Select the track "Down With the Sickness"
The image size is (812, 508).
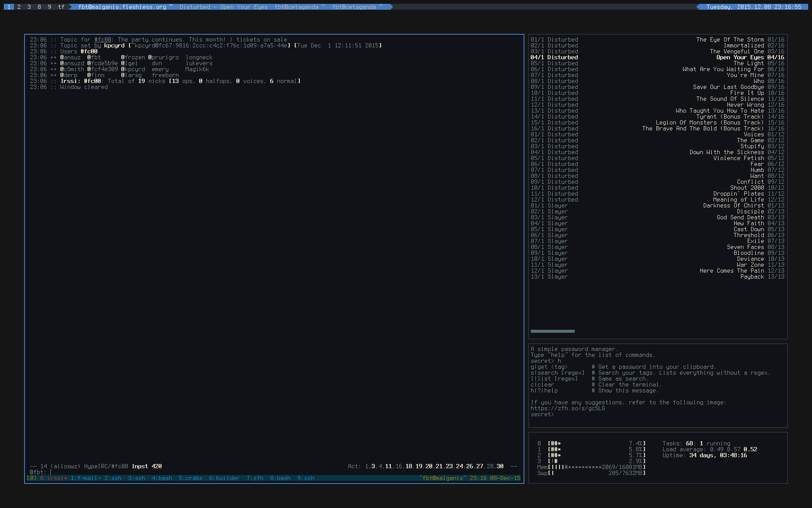click(x=727, y=152)
